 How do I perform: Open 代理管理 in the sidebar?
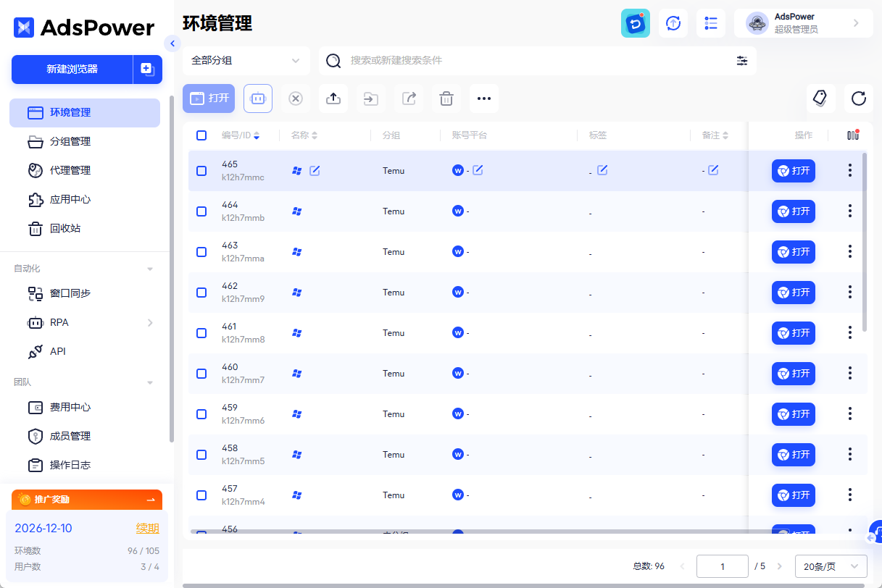tap(85, 171)
